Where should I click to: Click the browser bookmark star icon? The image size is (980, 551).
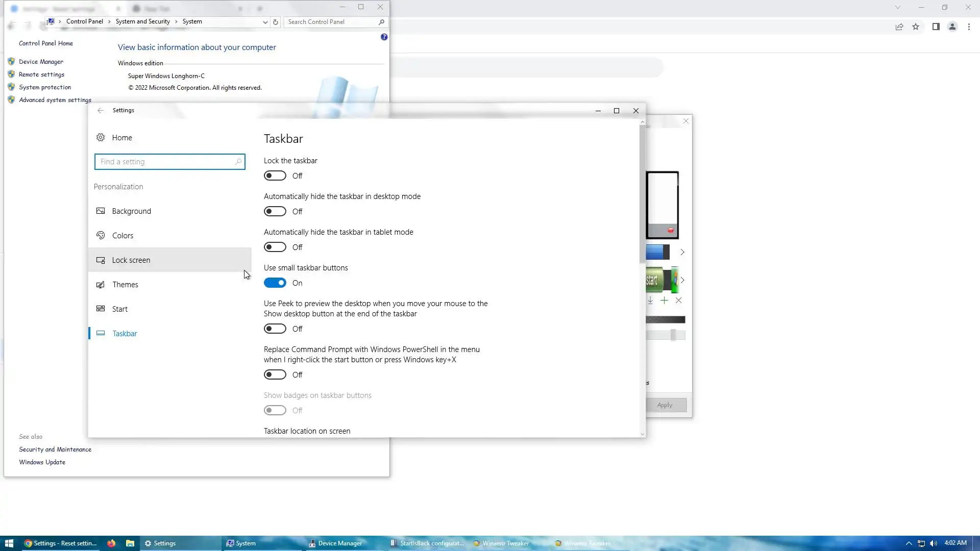coord(916,27)
